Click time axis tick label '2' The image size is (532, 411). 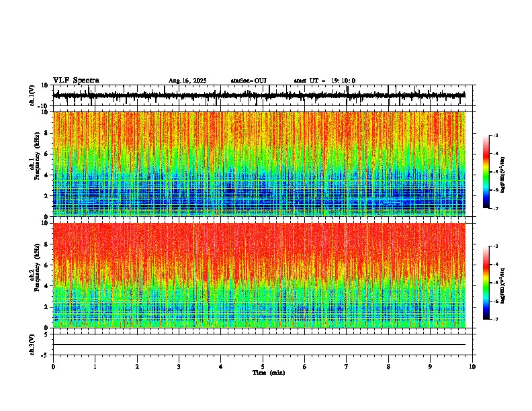coord(137,367)
